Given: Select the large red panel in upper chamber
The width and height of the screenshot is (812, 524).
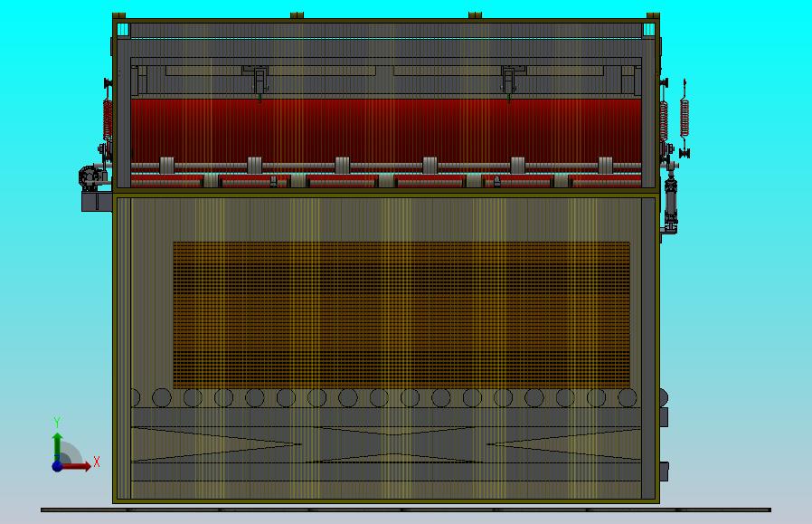Looking at the screenshot, I should (x=386, y=130).
